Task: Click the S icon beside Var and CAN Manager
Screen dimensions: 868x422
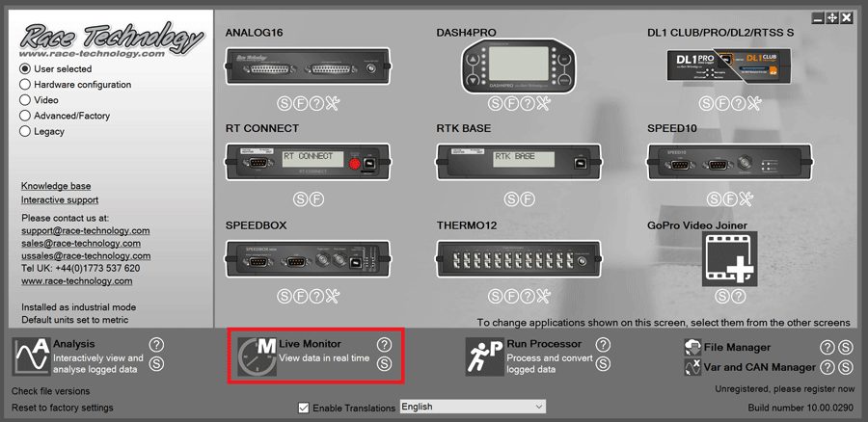Action: click(845, 367)
